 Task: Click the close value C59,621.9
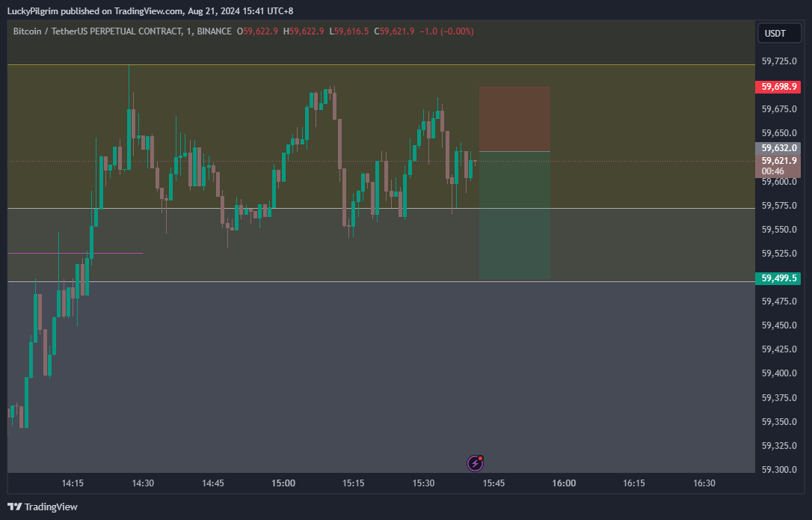[394, 31]
